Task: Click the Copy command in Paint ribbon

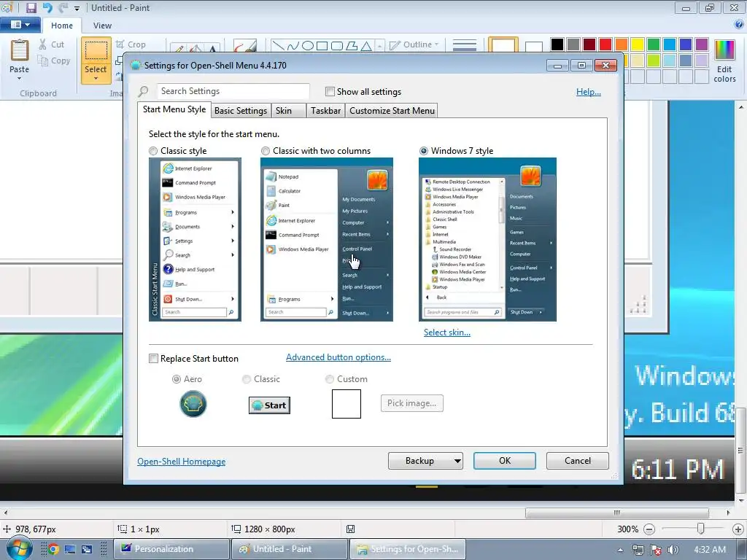Action: (x=54, y=61)
